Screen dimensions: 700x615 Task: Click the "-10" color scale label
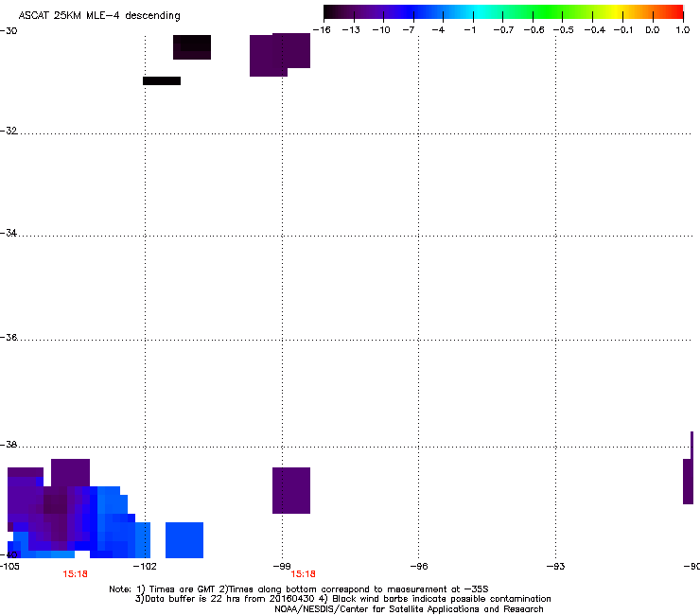click(381, 30)
